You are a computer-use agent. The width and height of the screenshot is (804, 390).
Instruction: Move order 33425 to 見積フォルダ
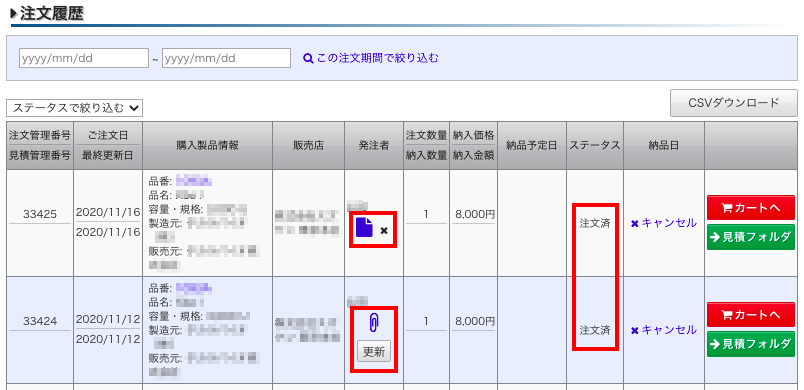(x=751, y=237)
